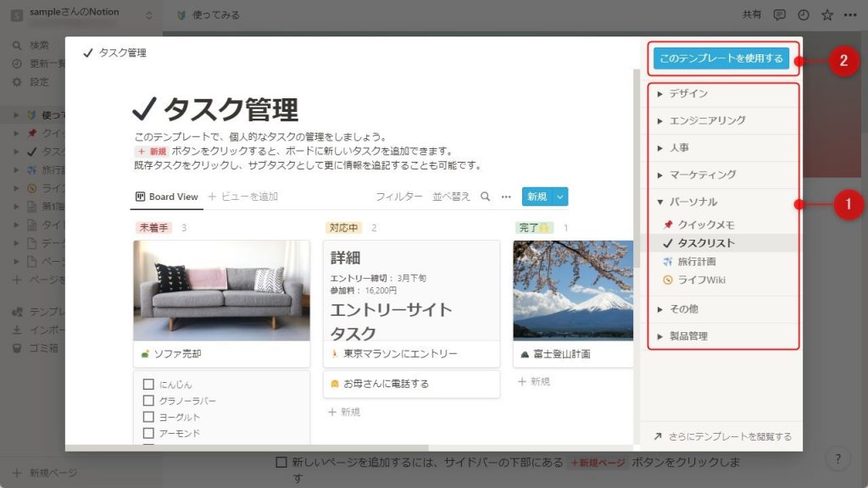Click the pushpin icon beside クイックメモ
This screenshot has width=868, height=488.
pyautogui.click(x=668, y=225)
